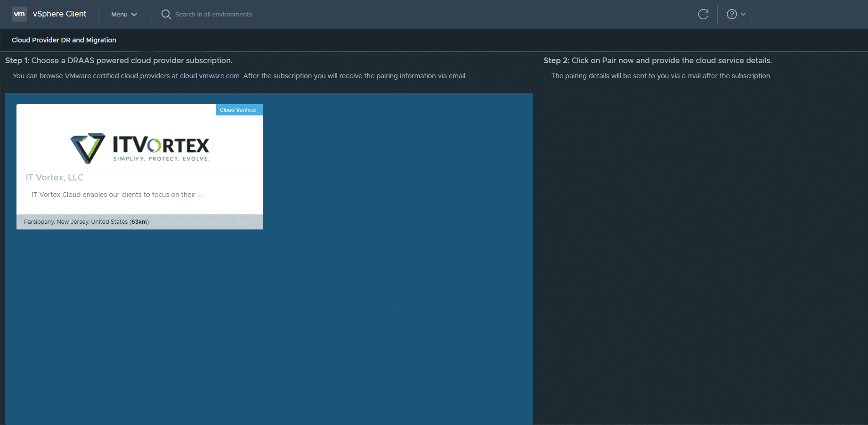This screenshot has height=425, width=868.
Task: Click the Menu item in the menu bar
Action: click(x=119, y=14)
